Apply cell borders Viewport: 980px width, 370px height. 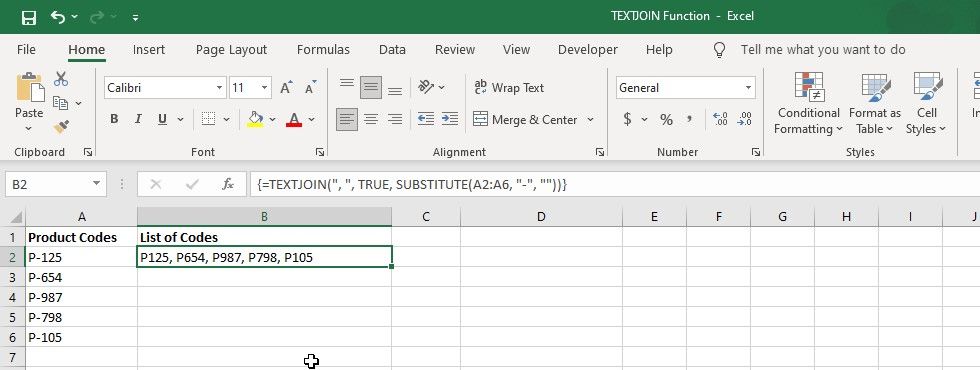208,119
